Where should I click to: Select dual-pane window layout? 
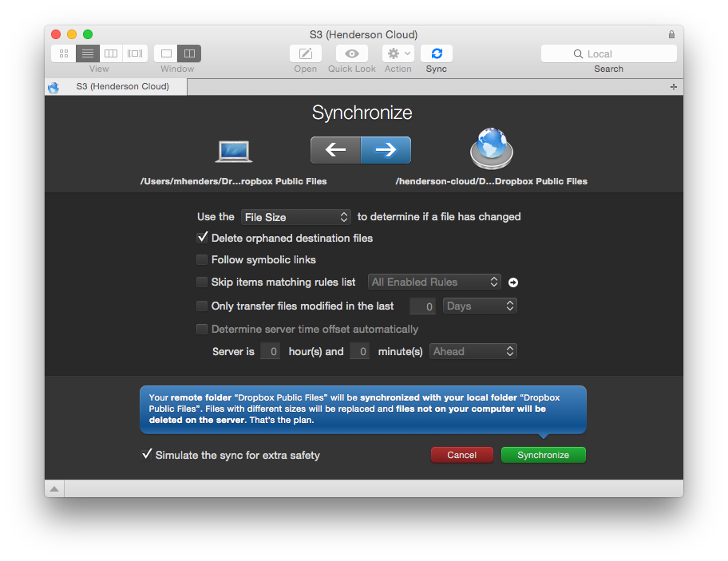[x=189, y=53]
